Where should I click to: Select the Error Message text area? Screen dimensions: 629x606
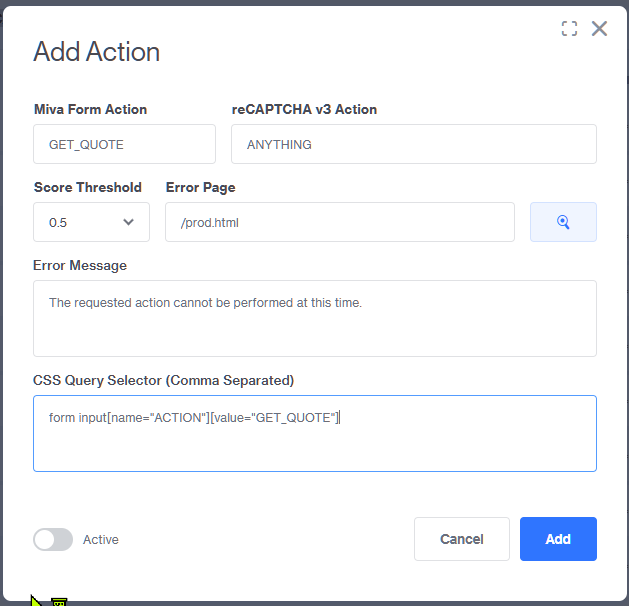point(314,318)
